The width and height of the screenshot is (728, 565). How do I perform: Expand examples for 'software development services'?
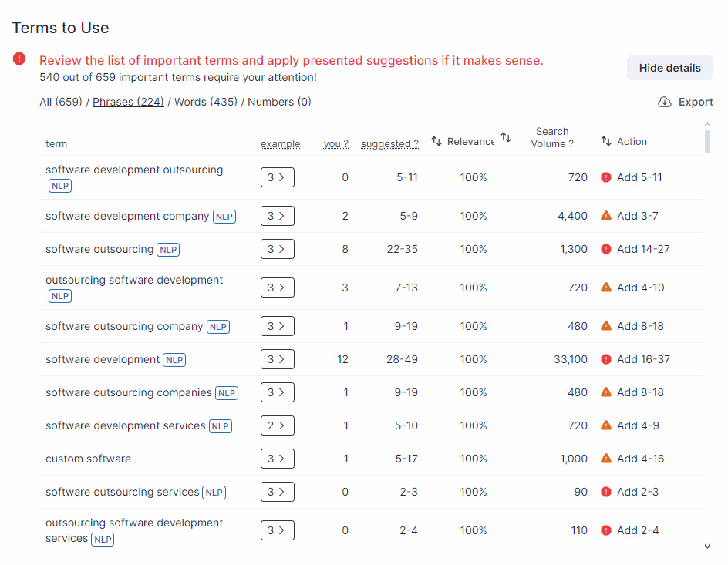point(277,425)
